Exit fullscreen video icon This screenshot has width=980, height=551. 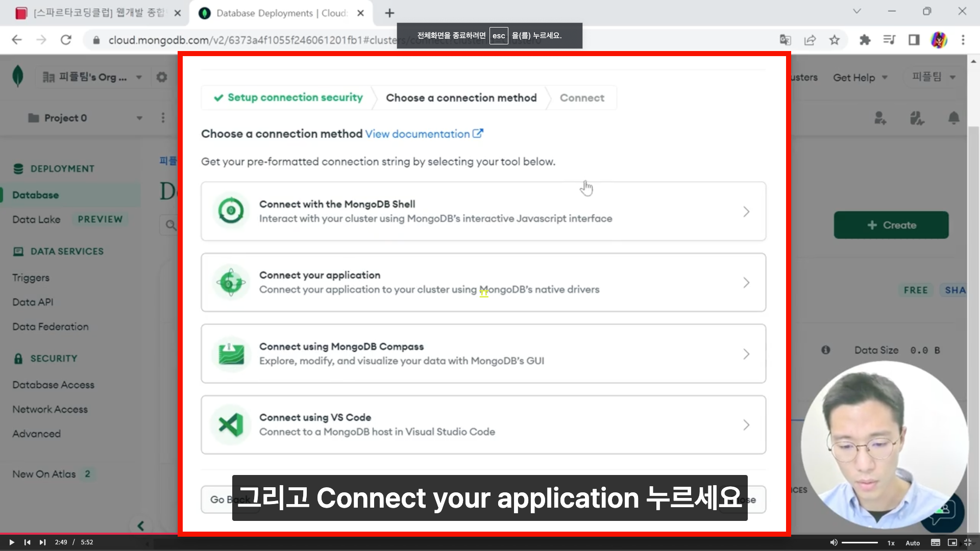coord(968,542)
